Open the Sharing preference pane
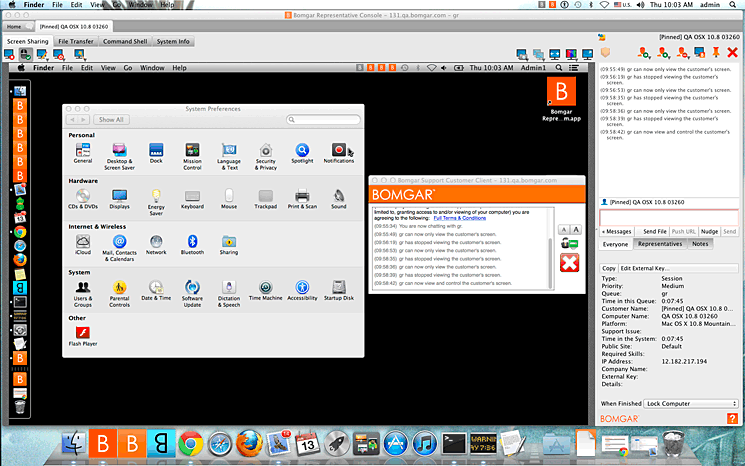745x466 pixels. point(229,245)
